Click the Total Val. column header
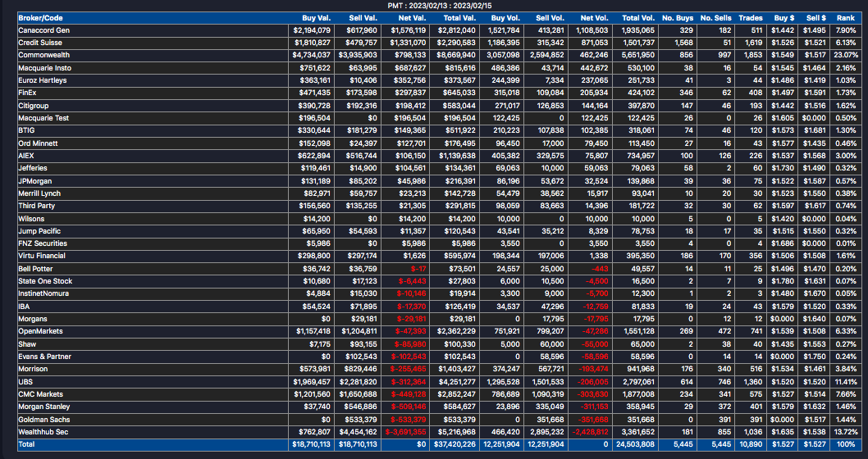This screenshot has height=459, width=868. pos(459,18)
